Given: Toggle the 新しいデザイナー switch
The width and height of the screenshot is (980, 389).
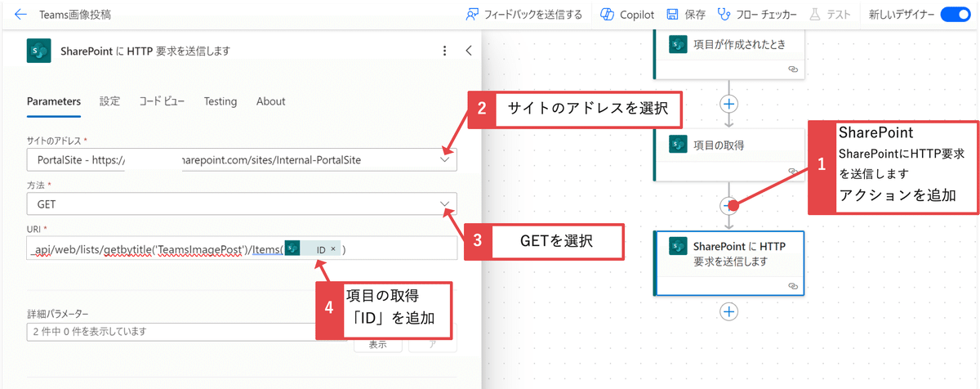Looking at the screenshot, I should tap(955, 15).
